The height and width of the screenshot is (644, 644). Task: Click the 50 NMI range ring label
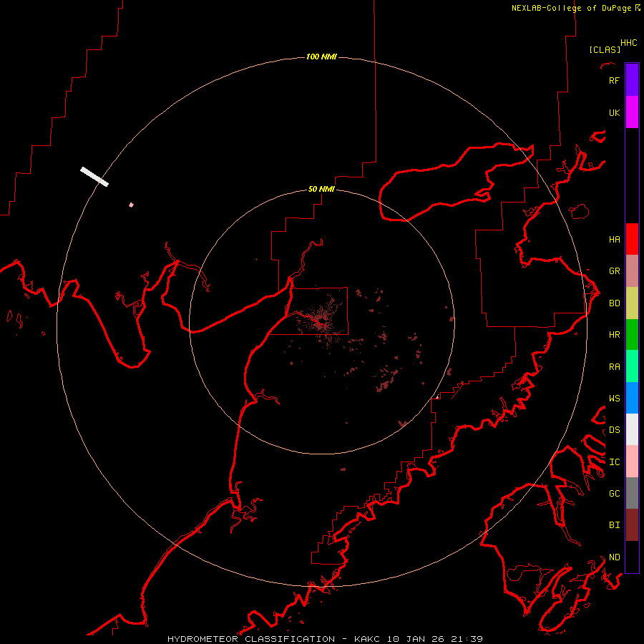coord(321,189)
